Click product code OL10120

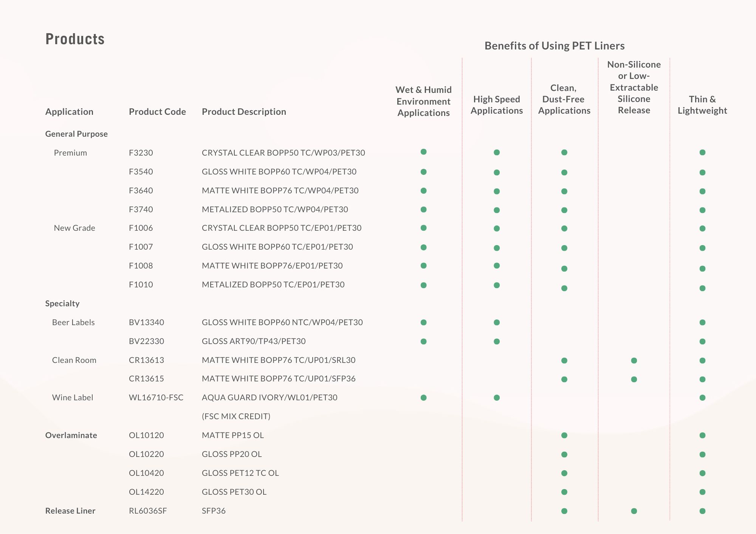point(147,435)
